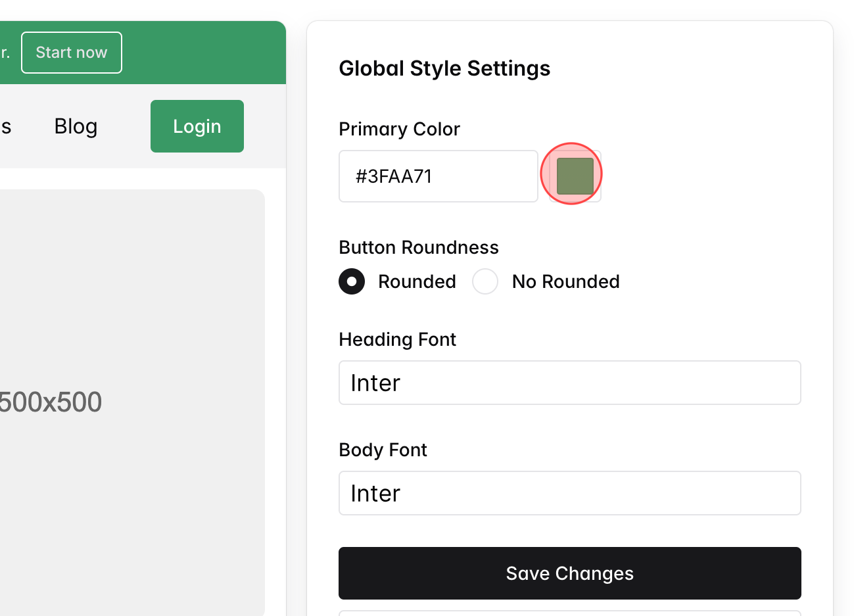Click the partially visible field below Save Changes

click(x=569, y=613)
